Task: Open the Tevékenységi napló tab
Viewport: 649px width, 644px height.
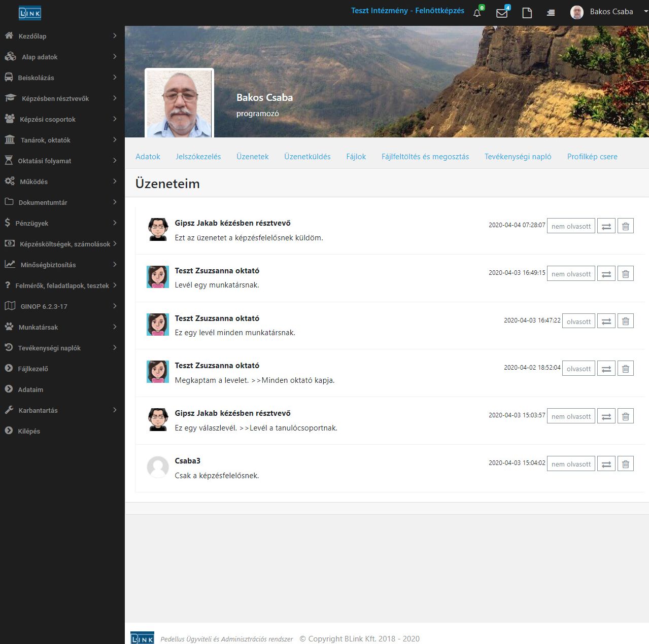Action: [518, 157]
